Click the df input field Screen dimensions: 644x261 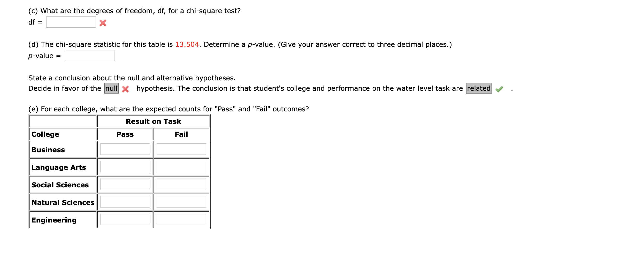click(x=71, y=22)
